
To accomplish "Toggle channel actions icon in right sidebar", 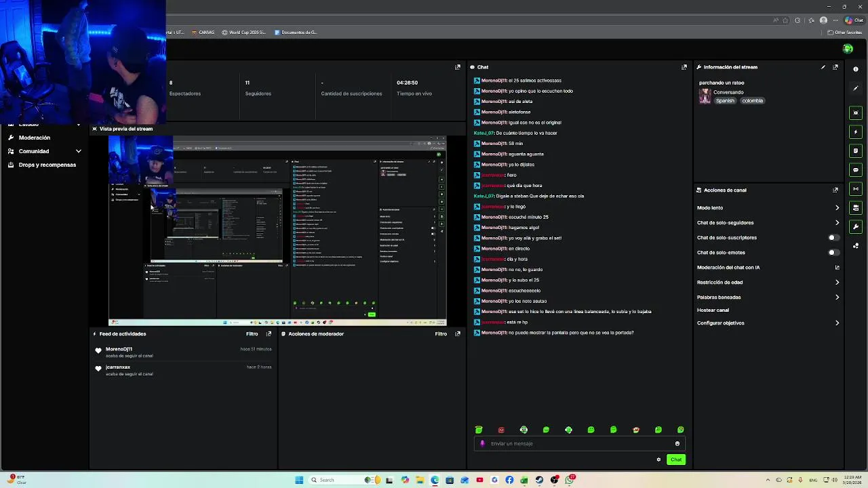I will (x=856, y=207).
